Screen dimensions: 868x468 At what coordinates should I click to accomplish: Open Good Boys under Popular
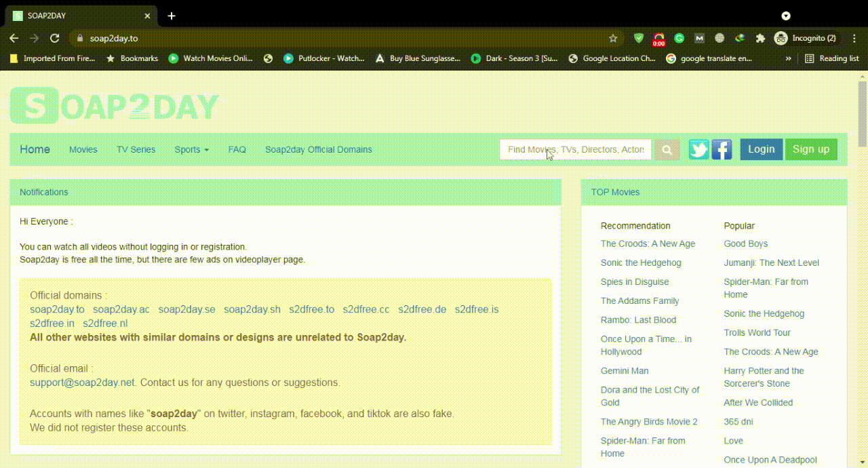point(746,244)
